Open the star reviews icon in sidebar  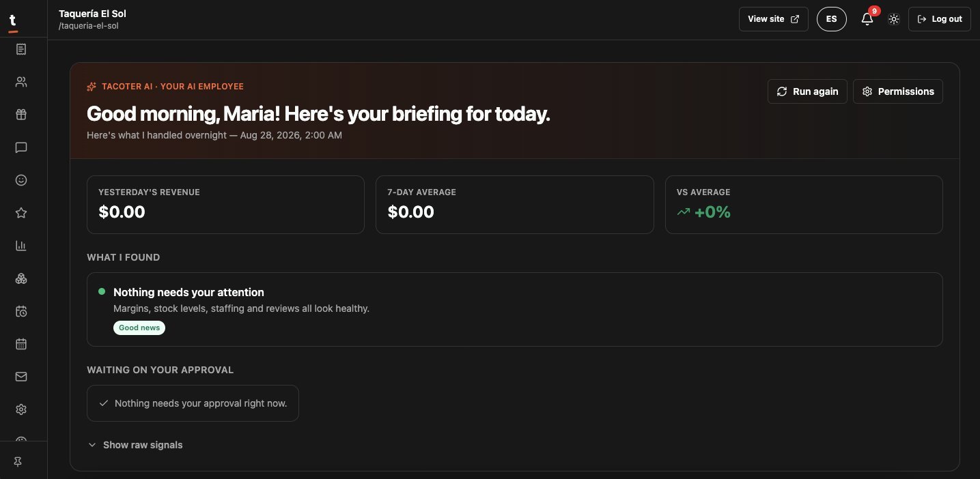(21, 213)
